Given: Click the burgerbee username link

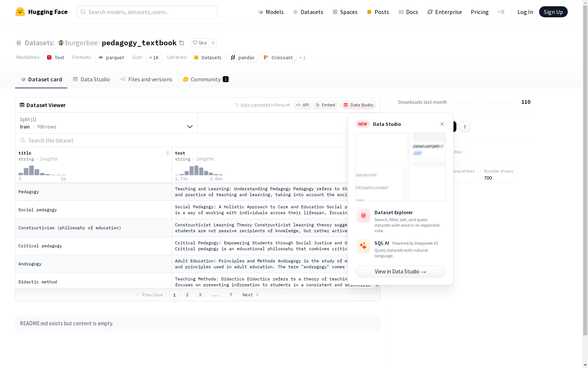Looking at the screenshot, I should click(82, 43).
